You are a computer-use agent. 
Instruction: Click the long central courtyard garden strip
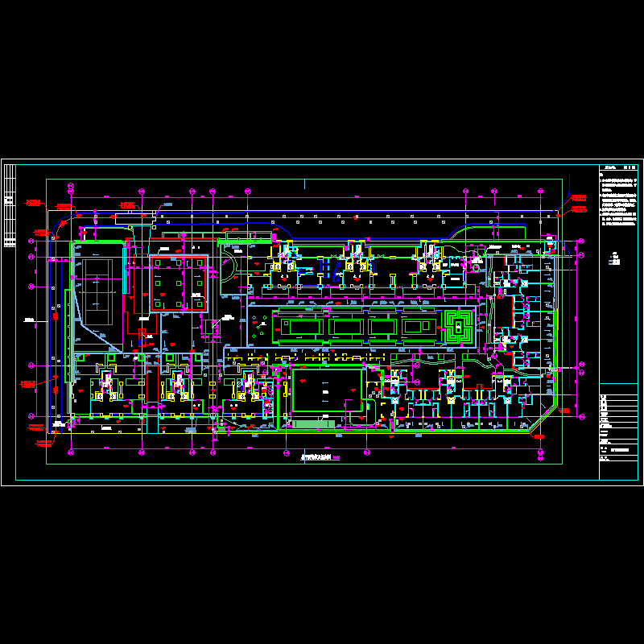362,326
